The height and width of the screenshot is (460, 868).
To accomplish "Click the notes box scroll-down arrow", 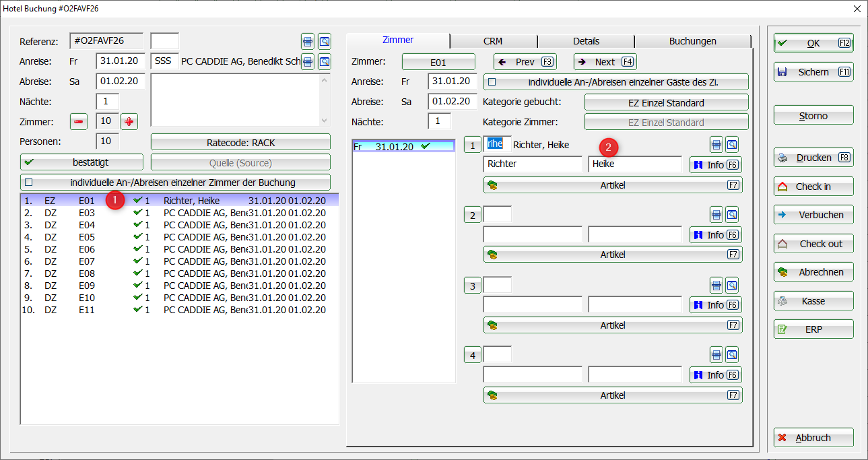I will [x=325, y=121].
